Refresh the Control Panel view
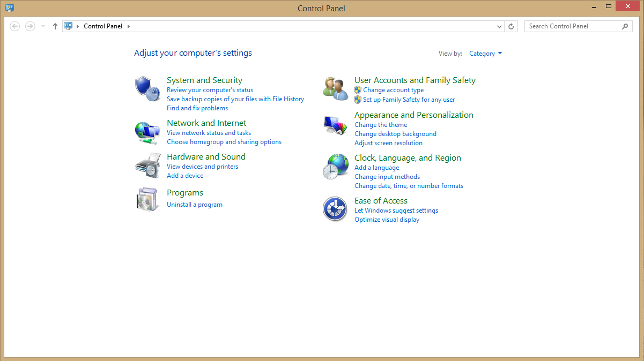 512,26
